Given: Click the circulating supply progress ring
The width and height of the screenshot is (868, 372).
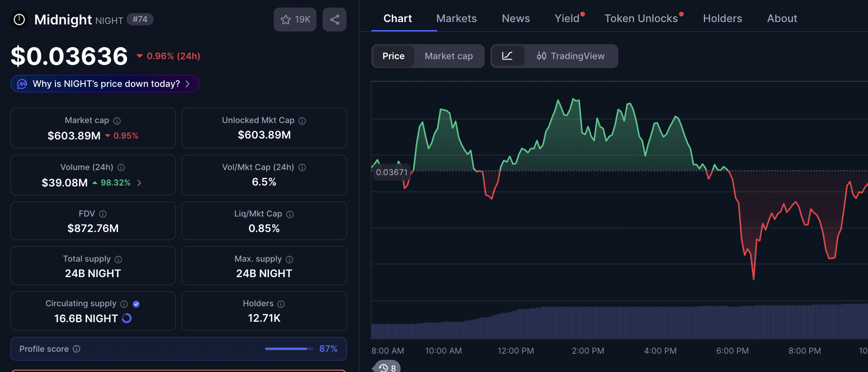Looking at the screenshot, I should coord(127,318).
